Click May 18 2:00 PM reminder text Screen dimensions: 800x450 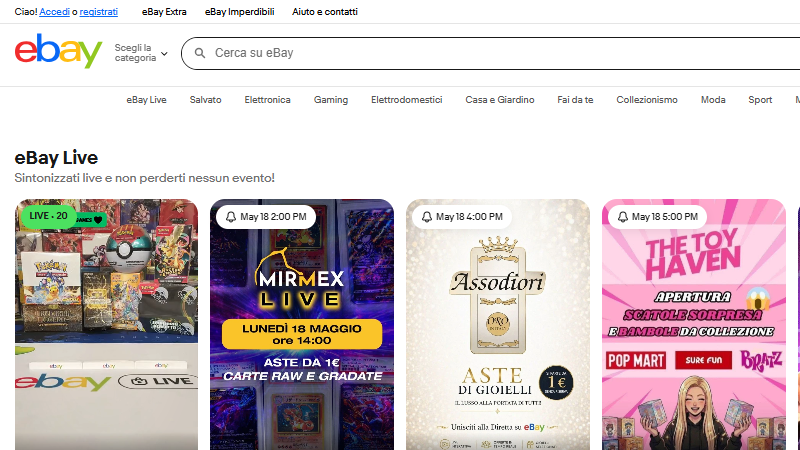point(273,217)
